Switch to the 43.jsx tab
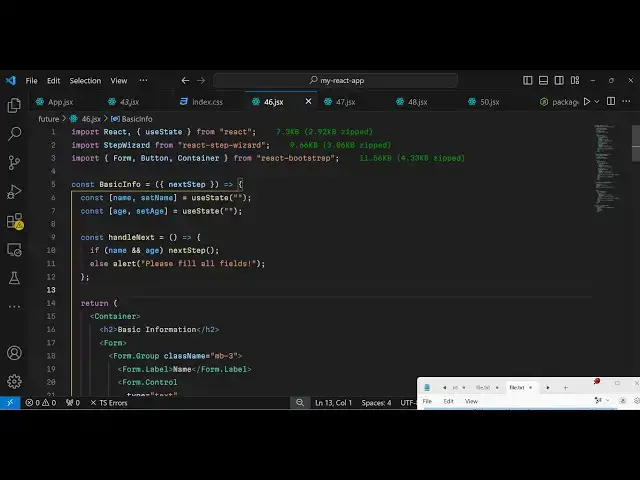This screenshot has height=480, width=640. point(130,102)
